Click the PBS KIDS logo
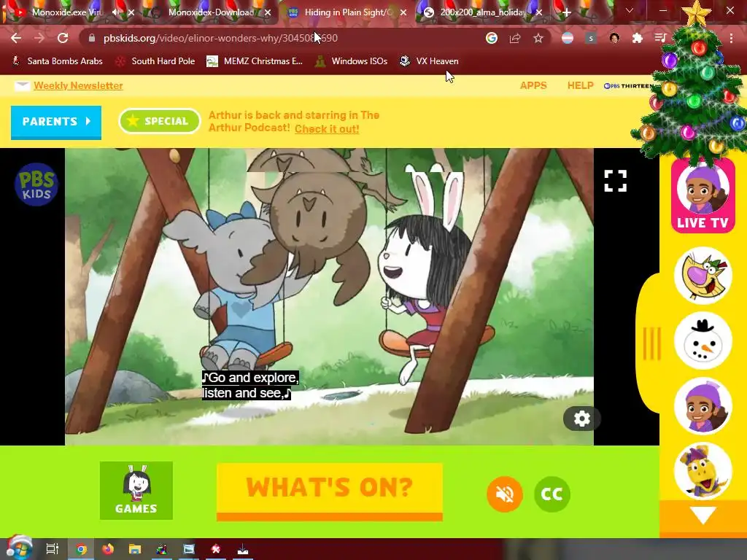The width and height of the screenshot is (747, 560). pos(36,184)
